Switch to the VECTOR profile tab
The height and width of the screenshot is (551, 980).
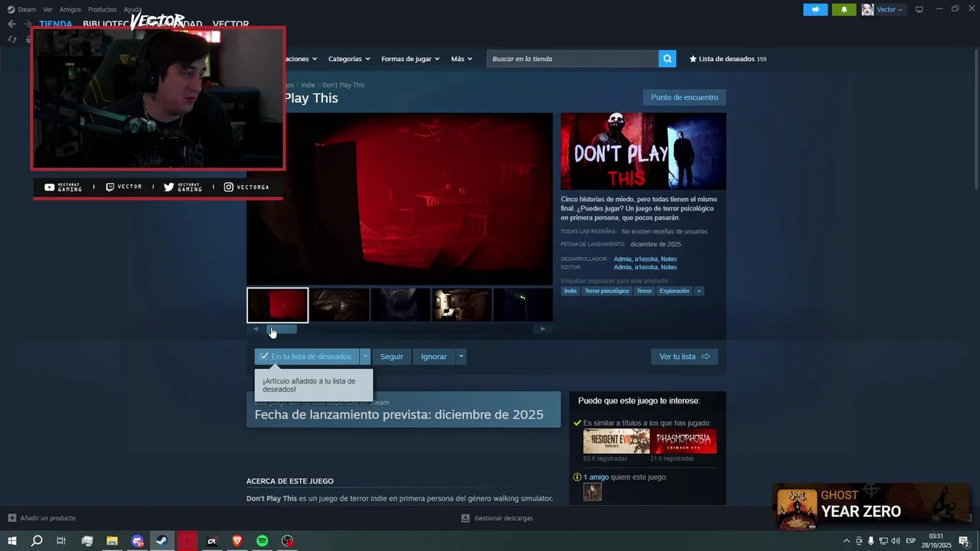click(230, 24)
